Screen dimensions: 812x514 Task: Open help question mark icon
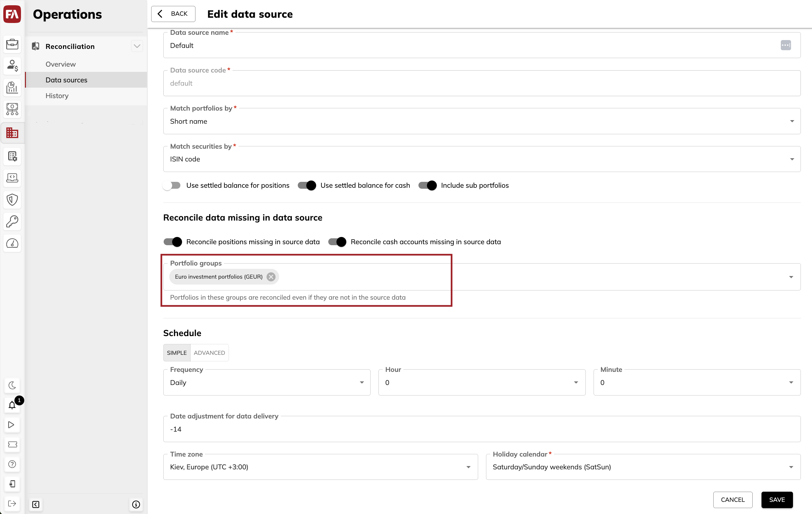[12, 464]
